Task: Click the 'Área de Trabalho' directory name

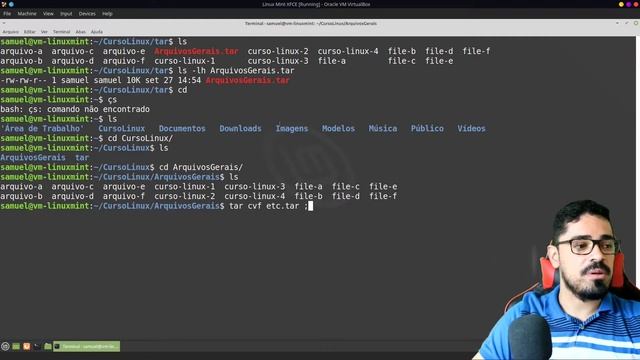Action: [x=42, y=129]
